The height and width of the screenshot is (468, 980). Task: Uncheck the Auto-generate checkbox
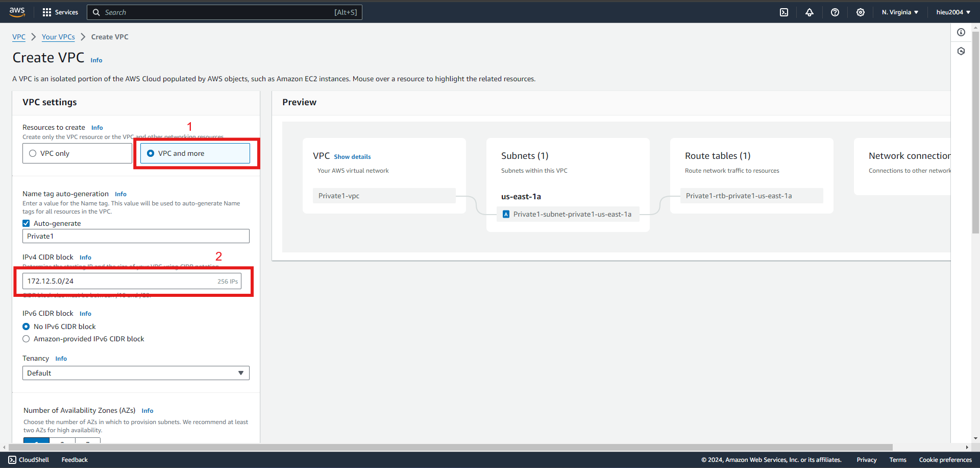pos(26,223)
